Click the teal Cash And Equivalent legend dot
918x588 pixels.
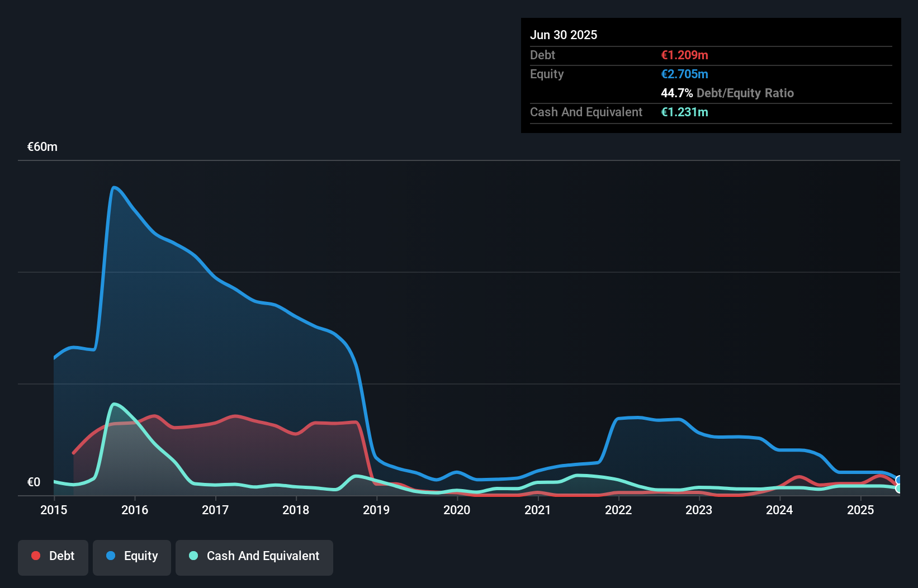(193, 556)
